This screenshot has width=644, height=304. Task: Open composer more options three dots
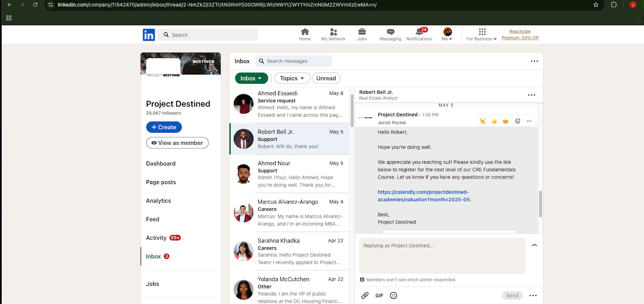click(533, 296)
